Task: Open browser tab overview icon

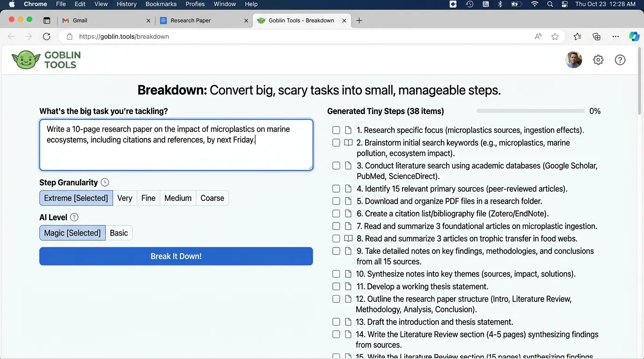Action: (46, 21)
